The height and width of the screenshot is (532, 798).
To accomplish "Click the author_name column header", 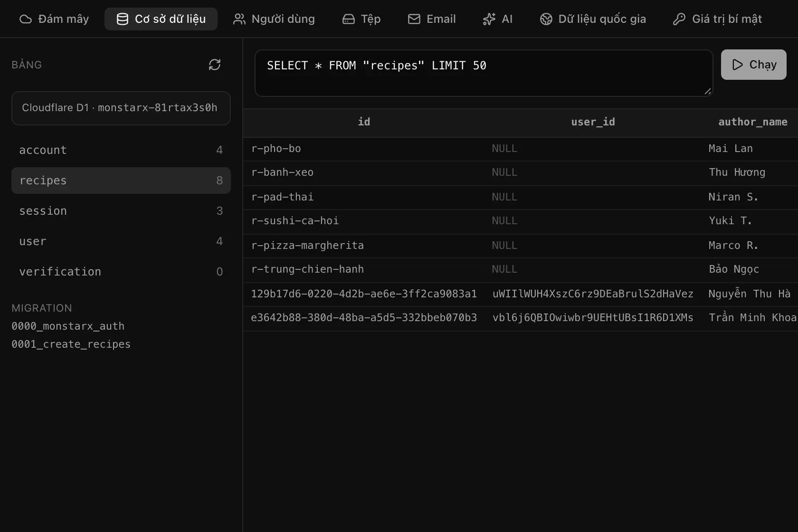I will [752, 122].
